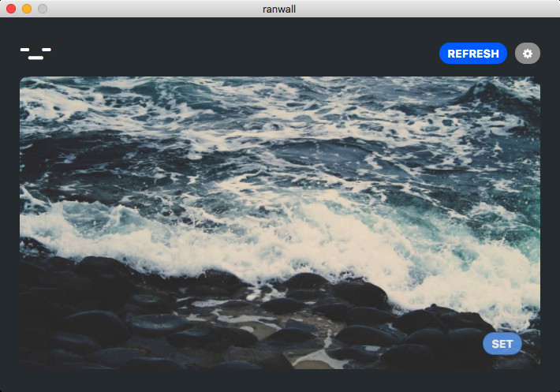This screenshot has height=392, width=560.
Task: Click the ranwall logo icon
Action: 35,54
